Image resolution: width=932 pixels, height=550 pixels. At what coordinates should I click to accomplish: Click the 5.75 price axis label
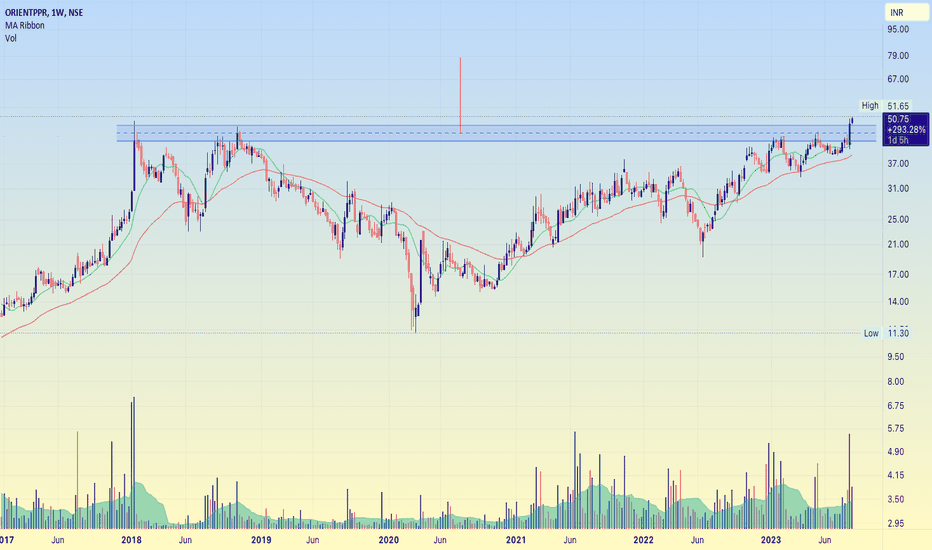[x=896, y=429]
